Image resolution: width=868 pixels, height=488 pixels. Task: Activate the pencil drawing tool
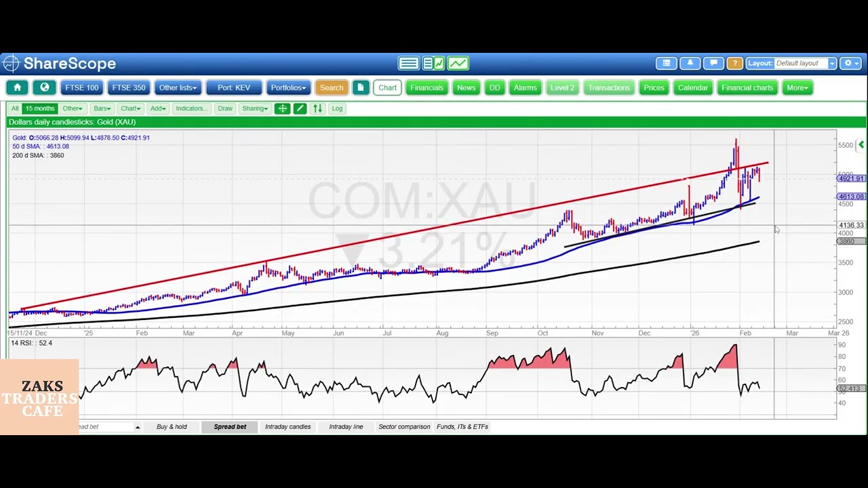coord(300,108)
